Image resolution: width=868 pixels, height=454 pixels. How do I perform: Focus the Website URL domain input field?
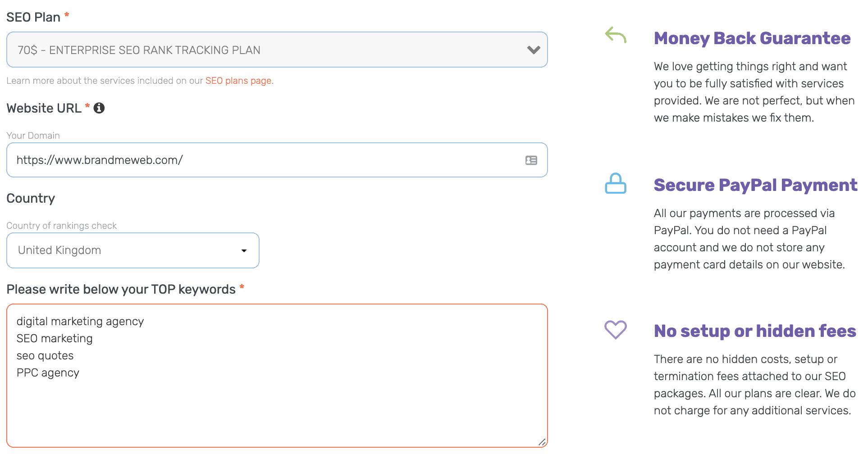click(266, 160)
